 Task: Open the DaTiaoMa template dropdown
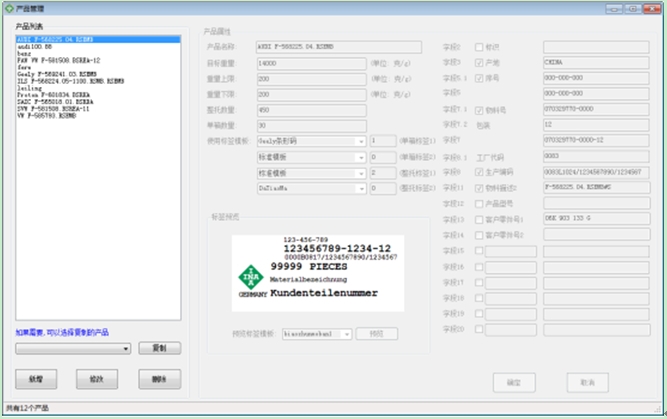(361, 188)
